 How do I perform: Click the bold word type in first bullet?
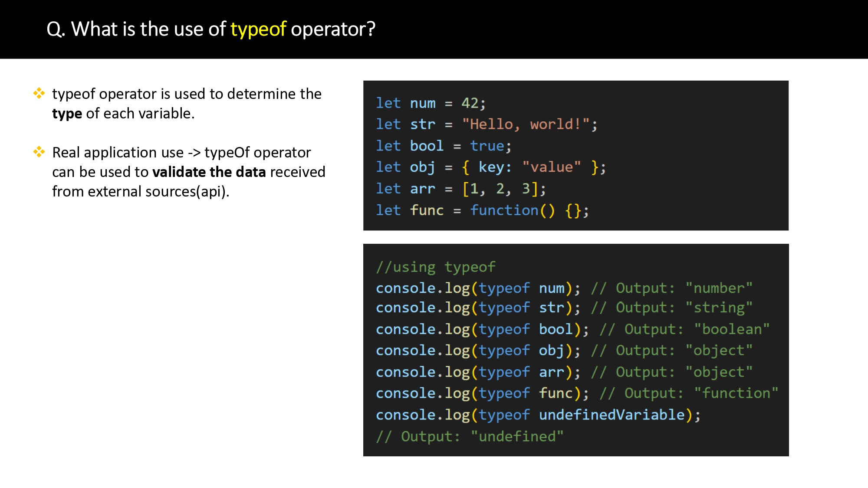pyautogui.click(x=67, y=114)
